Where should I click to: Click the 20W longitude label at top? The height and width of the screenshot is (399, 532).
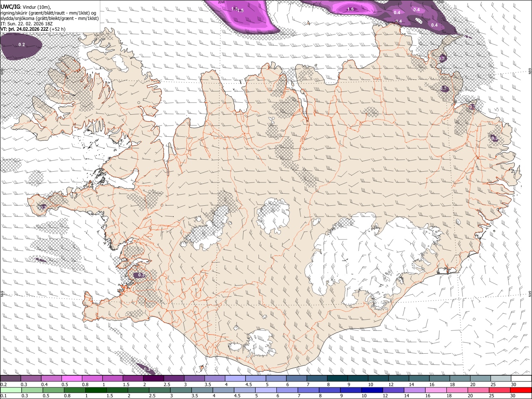click(x=222, y=2)
